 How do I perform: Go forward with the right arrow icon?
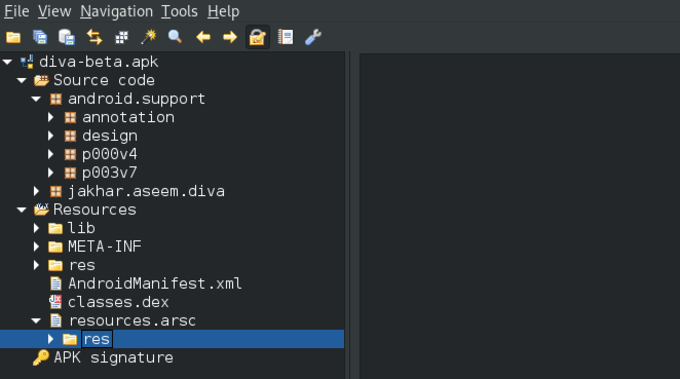[x=230, y=37]
